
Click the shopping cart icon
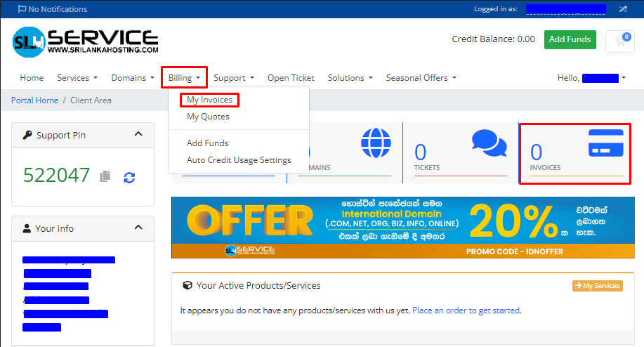click(x=619, y=41)
